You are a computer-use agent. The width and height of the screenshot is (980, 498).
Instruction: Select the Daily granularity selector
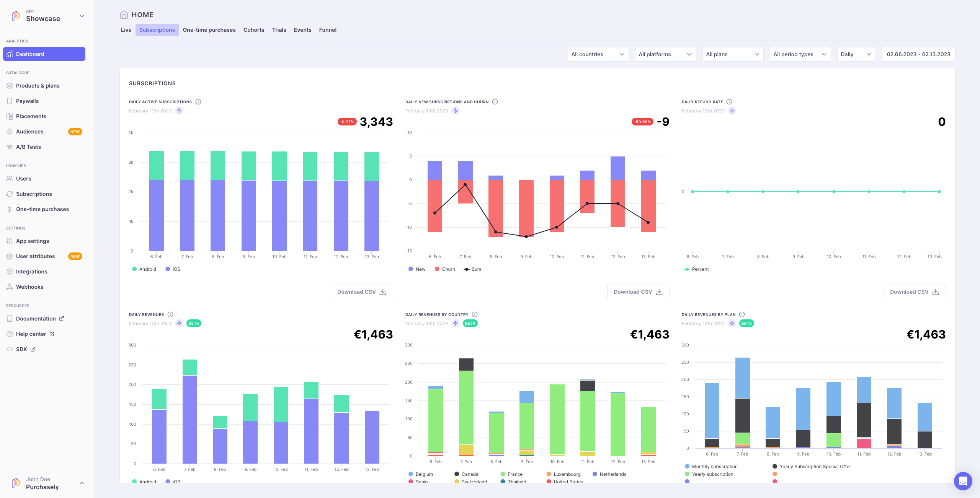tap(856, 54)
